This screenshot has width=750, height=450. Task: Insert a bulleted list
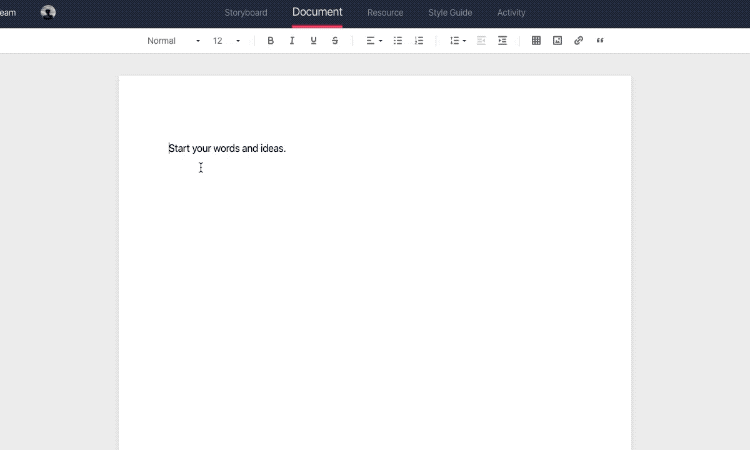(398, 41)
